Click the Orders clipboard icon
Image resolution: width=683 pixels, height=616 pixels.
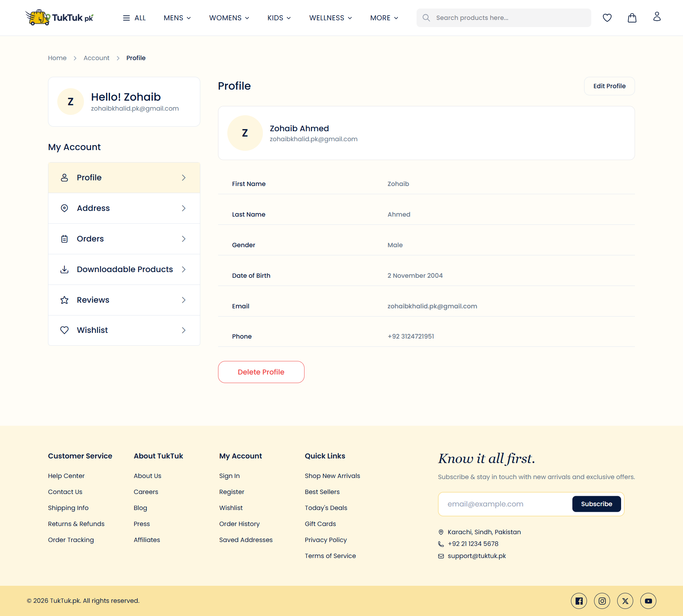tap(64, 239)
